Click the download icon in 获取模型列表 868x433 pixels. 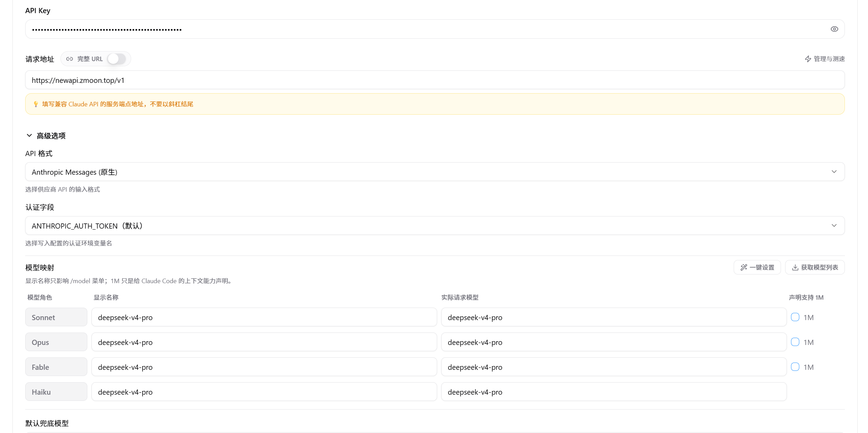click(795, 267)
